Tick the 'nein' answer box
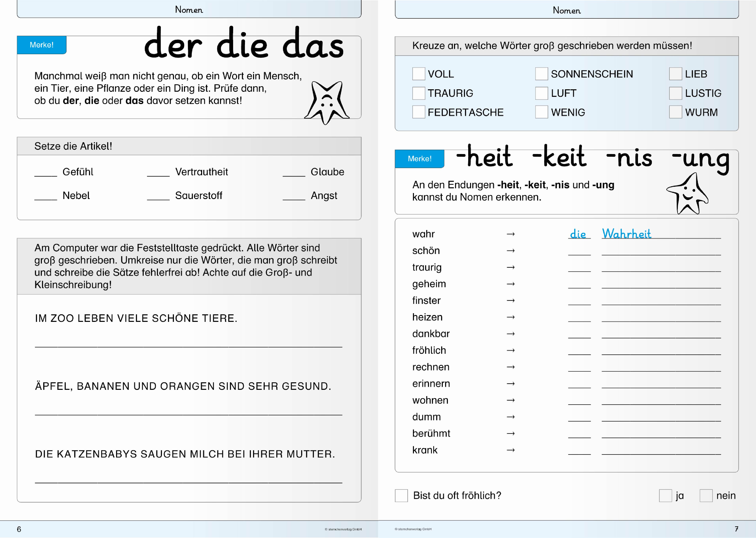756x538 pixels. [706, 496]
